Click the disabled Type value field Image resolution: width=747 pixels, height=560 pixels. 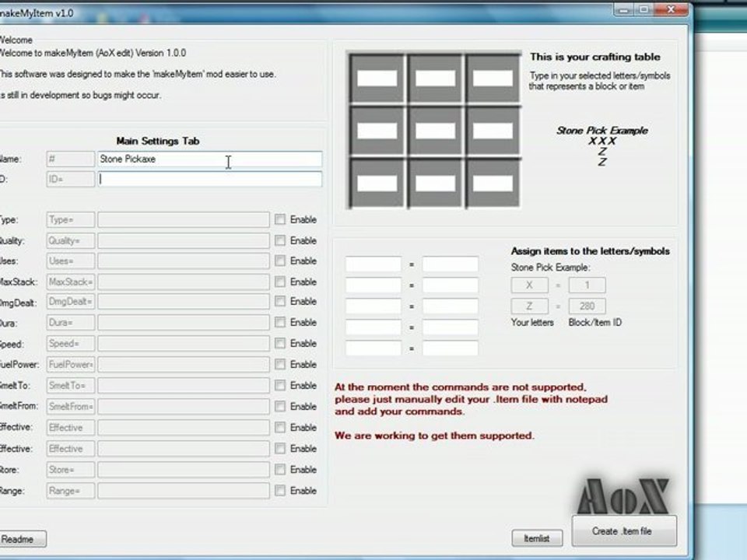coord(184,219)
